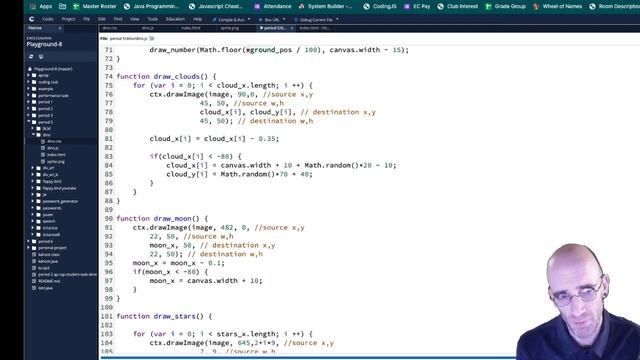Image resolution: width=640 pixels, height=360 pixels.
Task: Open the Project menu
Action: click(68, 19)
